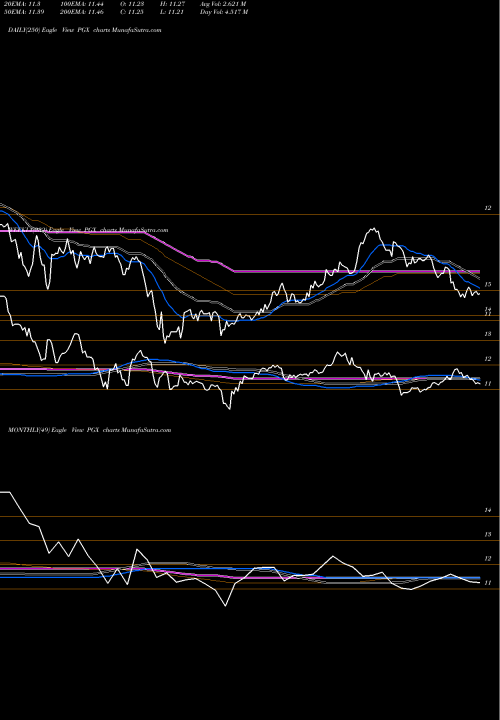The width and height of the screenshot is (500, 720).
Task: Select the close price 'C:' value
Action: 131,12
